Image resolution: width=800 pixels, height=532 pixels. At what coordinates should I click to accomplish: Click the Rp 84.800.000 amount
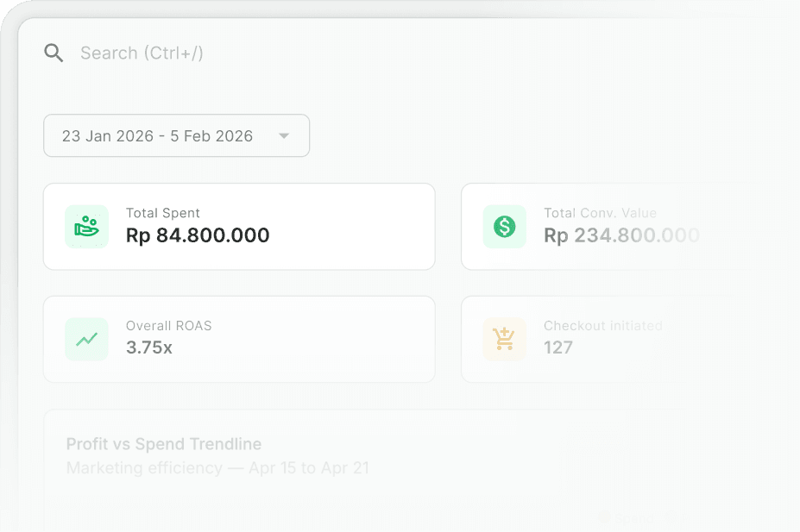(198, 235)
